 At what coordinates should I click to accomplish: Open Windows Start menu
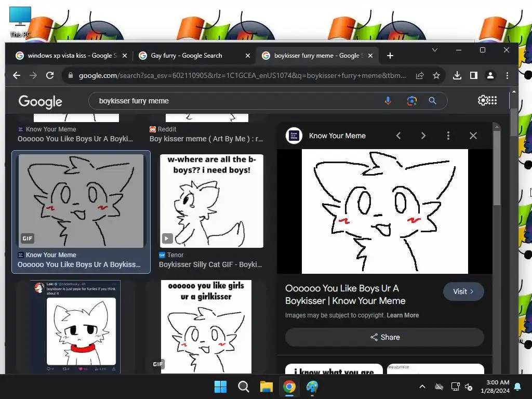[220, 387]
